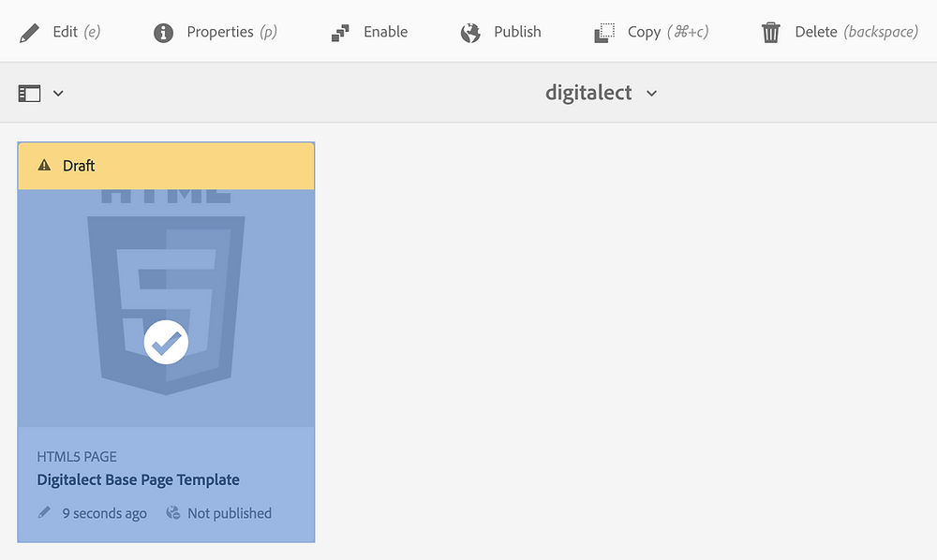Click the 'Not published' status text

230,513
